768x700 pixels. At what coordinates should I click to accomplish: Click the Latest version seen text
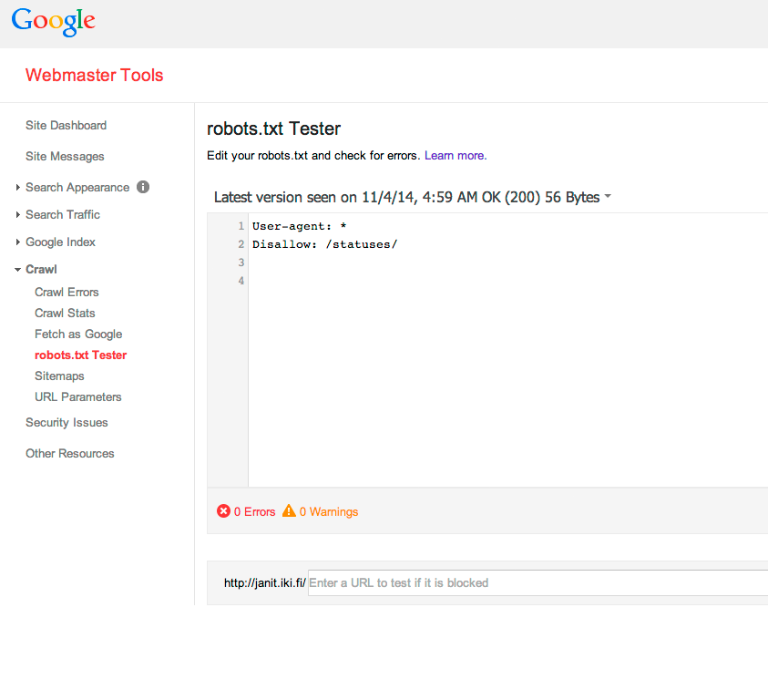click(x=407, y=197)
